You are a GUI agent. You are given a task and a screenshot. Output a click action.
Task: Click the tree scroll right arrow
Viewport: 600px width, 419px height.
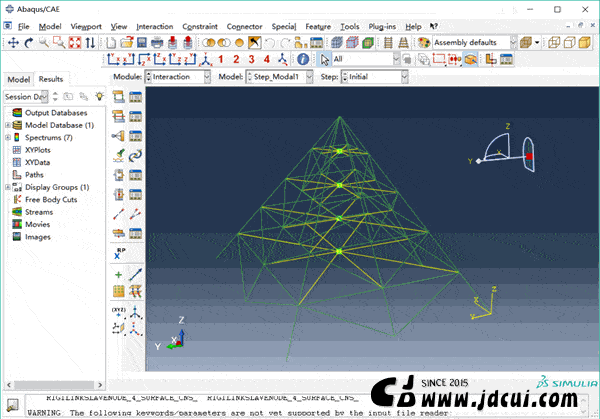pyautogui.click(x=100, y=385)
